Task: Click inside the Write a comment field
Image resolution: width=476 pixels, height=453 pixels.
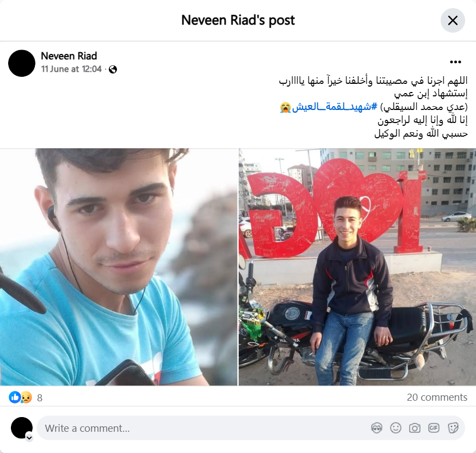Action: (x=203, y=428)
